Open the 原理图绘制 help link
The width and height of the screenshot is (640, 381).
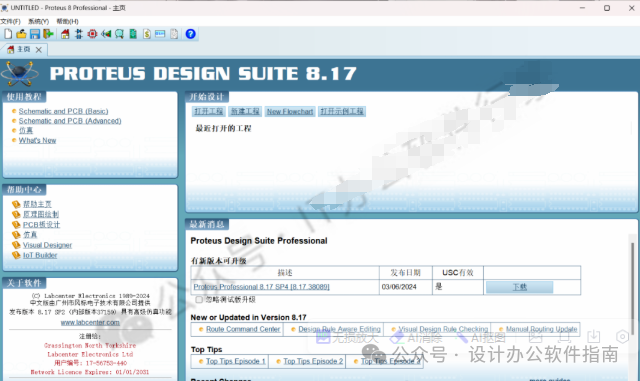coord(41,214)
